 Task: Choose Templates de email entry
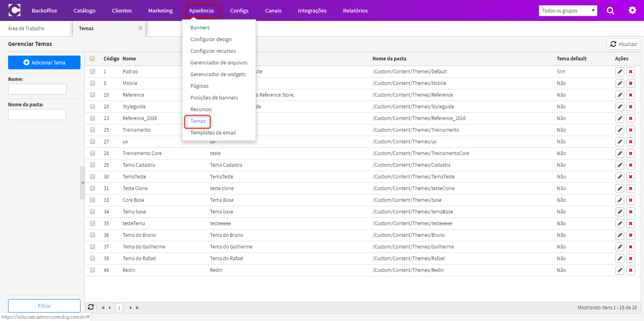tap(213, 133)
